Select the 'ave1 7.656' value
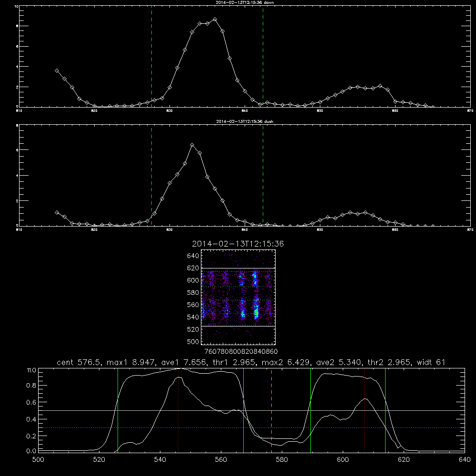The height and width of the screenshot is (476, 476). pyautogui.click(x=184, y=362)
